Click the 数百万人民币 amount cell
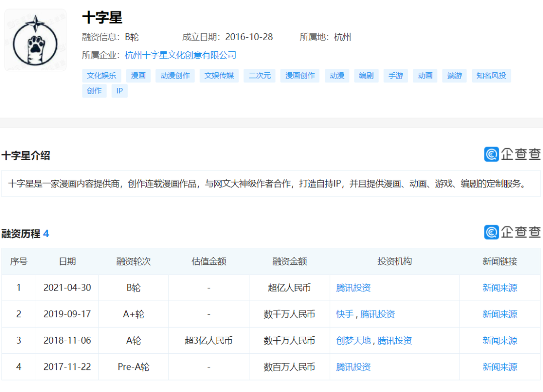The width and height of the screenshot is (543, 392). [x=290, y=367]
